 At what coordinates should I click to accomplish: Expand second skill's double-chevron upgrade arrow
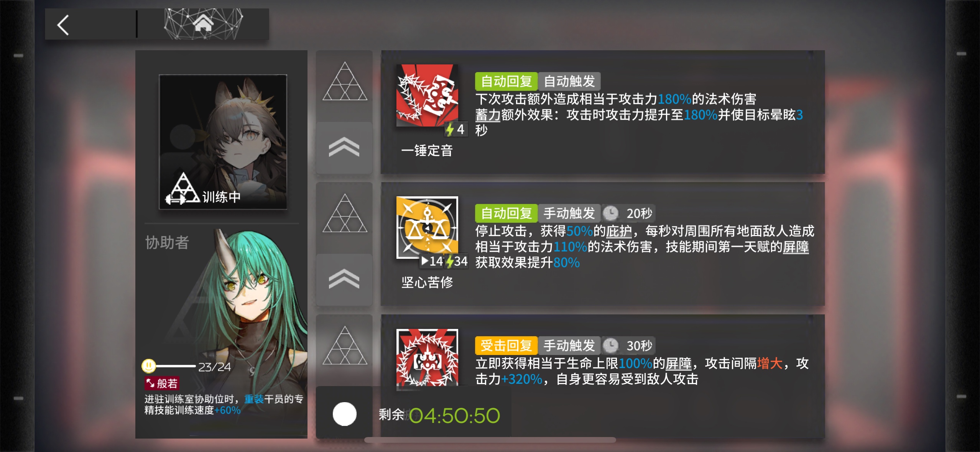click(x=344, y=279)
